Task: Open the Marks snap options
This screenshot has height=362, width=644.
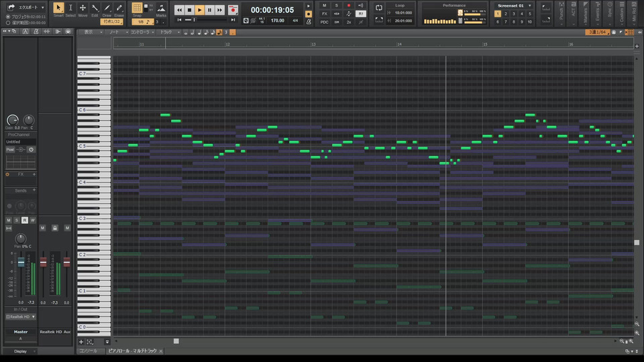Action: [x=161, y=8]
